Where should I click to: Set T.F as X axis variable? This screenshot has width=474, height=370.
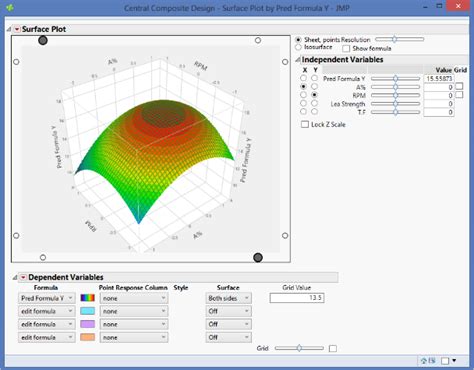click(x=303, y=112)
